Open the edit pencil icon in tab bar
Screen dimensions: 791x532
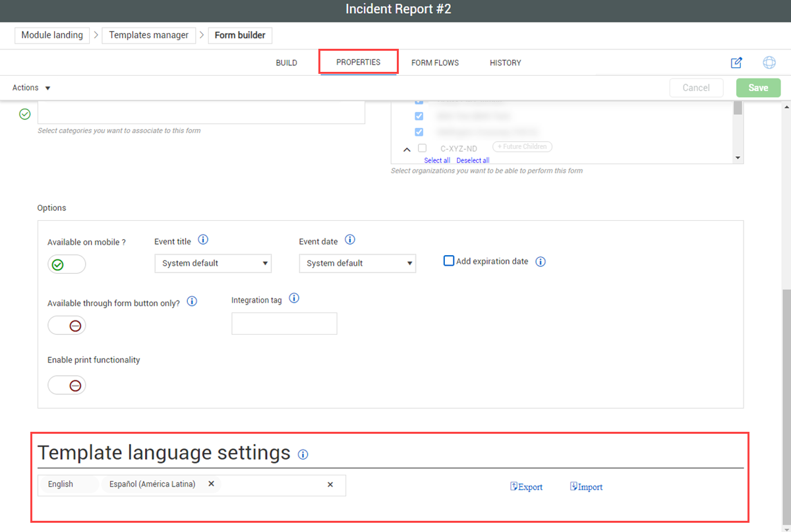tap(736, 63)
